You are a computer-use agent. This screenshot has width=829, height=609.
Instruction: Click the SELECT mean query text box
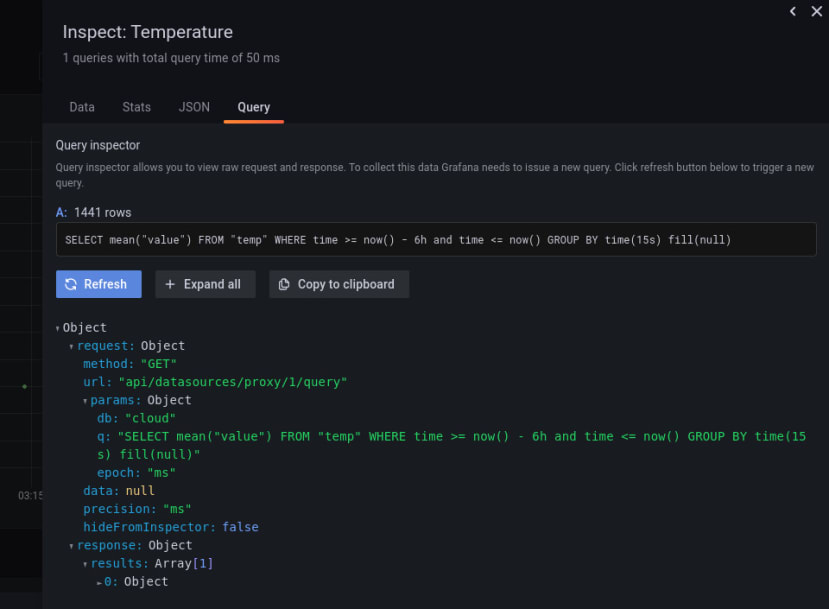[436, 239]
